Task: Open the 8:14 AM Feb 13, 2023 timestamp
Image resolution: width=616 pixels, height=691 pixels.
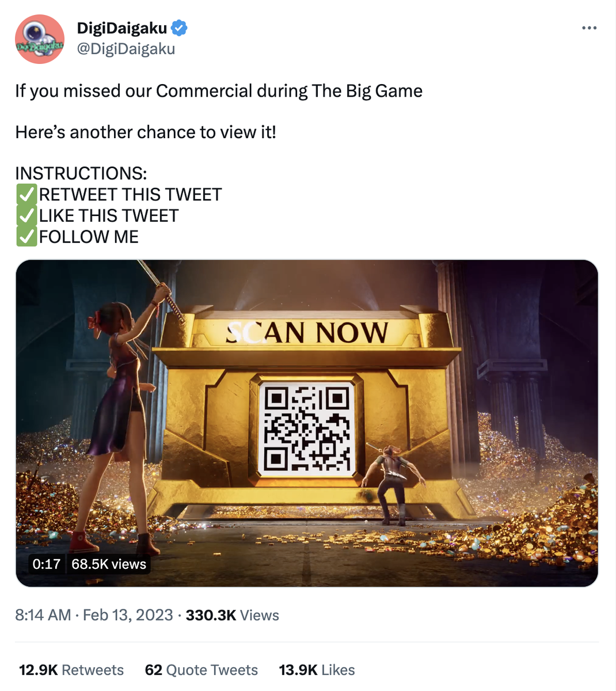Action: (x=94, y=615)
